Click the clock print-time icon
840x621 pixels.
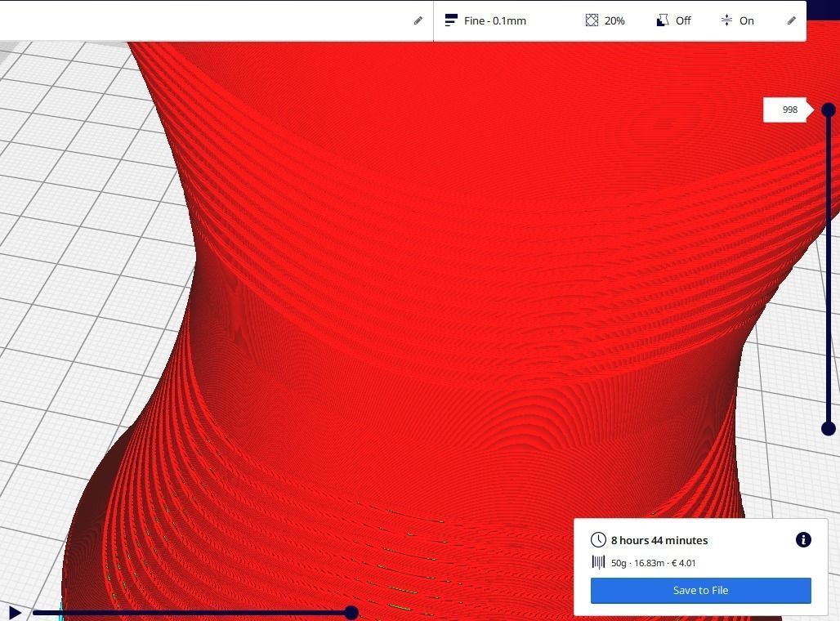pos(598,539)
